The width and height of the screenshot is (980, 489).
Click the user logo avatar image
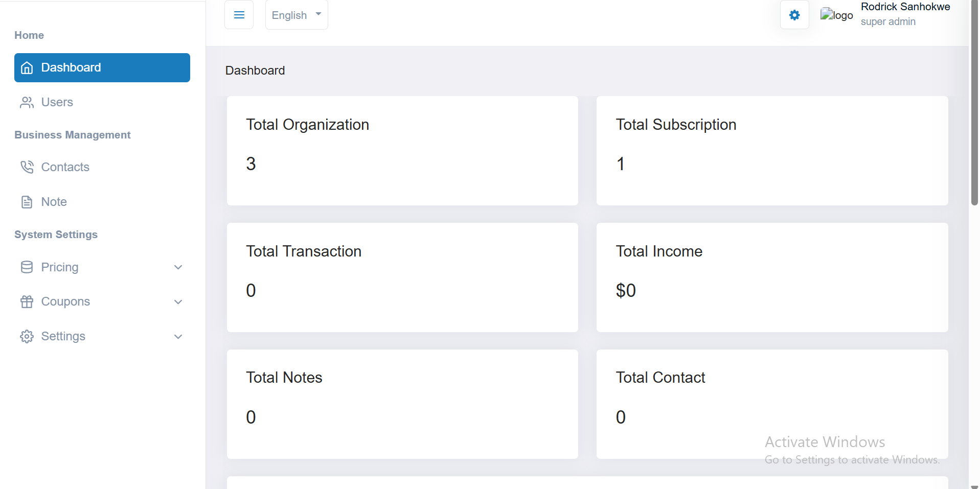click(836, 15)
